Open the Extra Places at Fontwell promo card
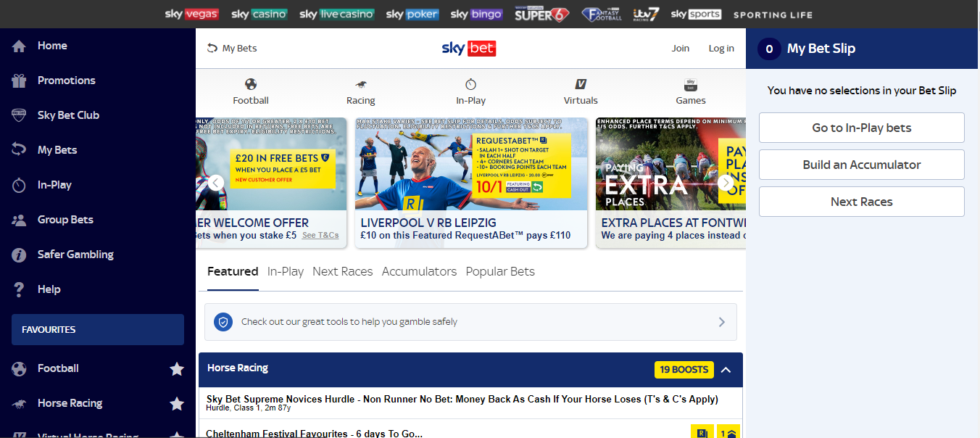The image size is (980, 438). pos(670,183)
